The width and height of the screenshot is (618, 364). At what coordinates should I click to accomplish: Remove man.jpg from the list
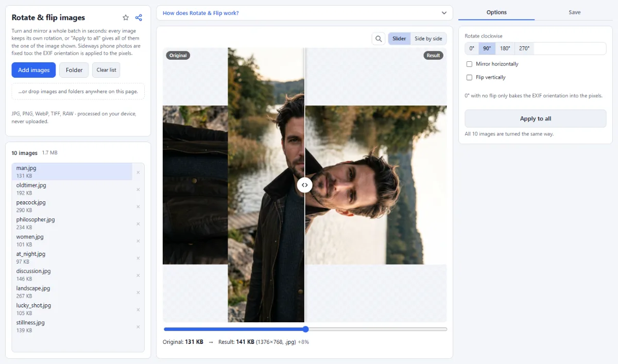pos(138,172)
